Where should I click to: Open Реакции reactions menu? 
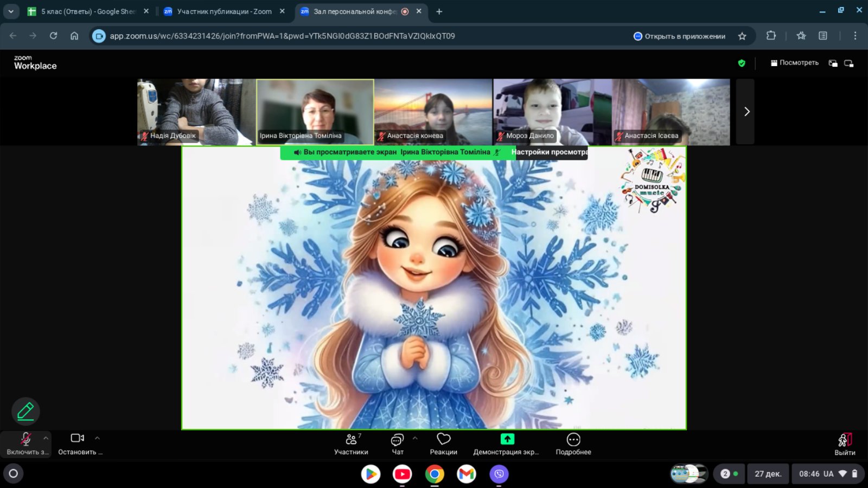click(443, 444)
